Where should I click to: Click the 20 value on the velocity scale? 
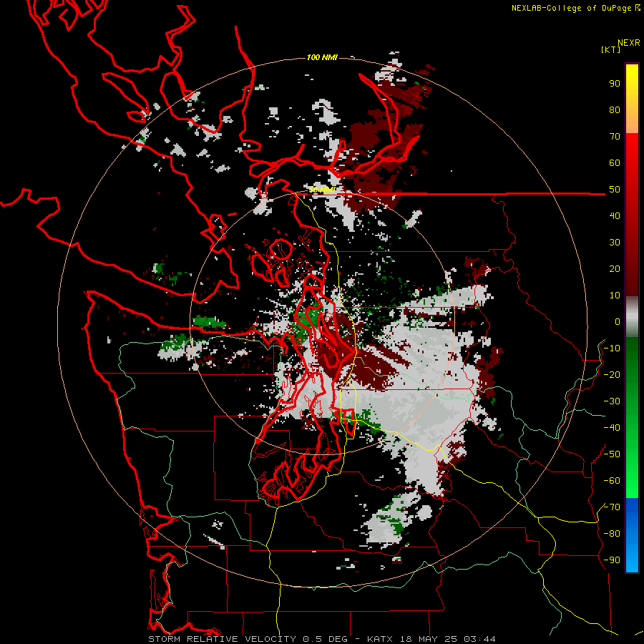(615, 269)
